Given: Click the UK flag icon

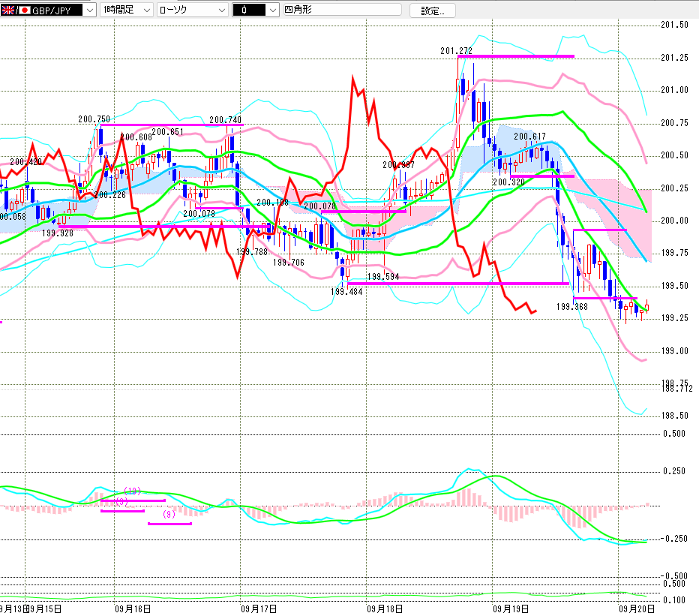Looking at the screenshot, I should tap(8, 11).
